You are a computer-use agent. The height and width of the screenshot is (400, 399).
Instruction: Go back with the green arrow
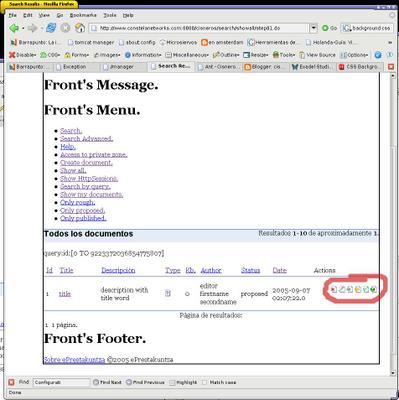[x=14, y=28]
